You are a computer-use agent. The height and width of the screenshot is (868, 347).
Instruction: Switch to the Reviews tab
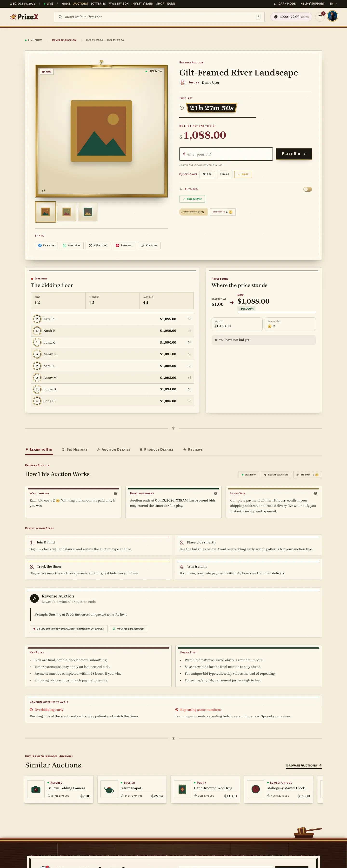(x=193, y=449)
